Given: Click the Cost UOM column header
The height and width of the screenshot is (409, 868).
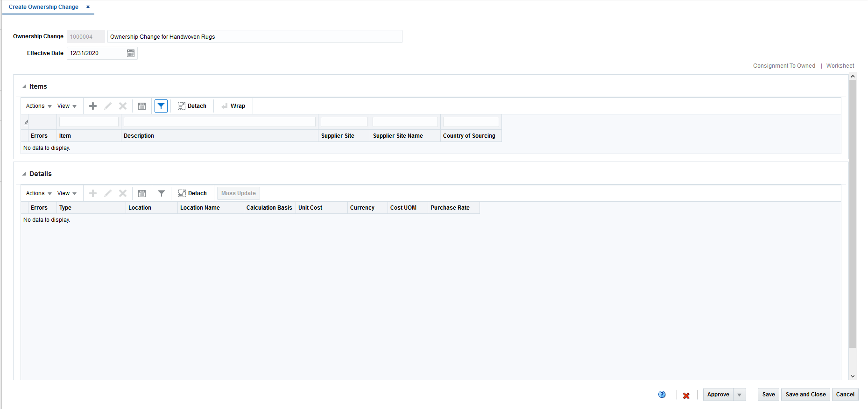Looking at the screenshot, I should click(408, 208).
